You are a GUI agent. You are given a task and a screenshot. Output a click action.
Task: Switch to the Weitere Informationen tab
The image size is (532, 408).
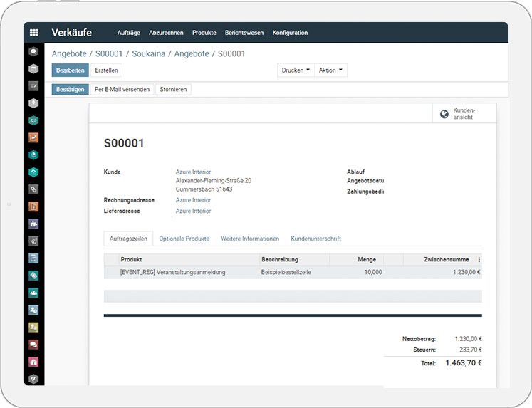pyautogui.click(x=250, y=239)
